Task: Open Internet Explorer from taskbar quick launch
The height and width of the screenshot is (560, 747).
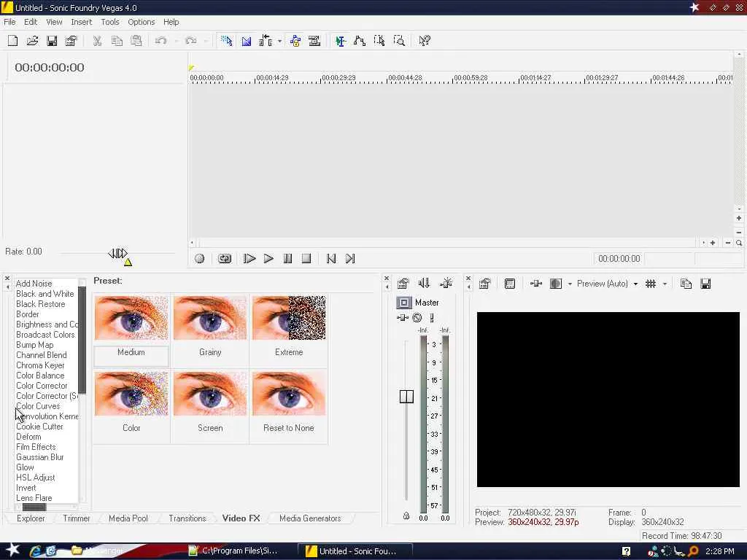Action: pos(35,551)
